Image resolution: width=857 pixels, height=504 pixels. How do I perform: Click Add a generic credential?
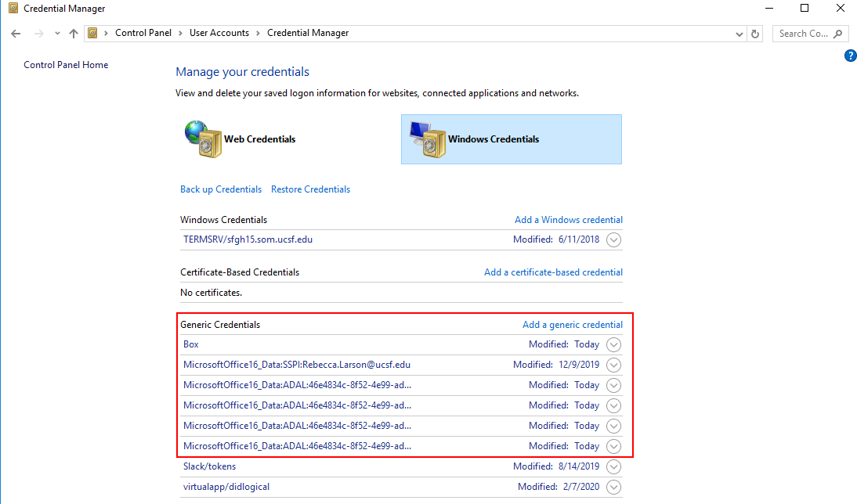click(573, 324)
